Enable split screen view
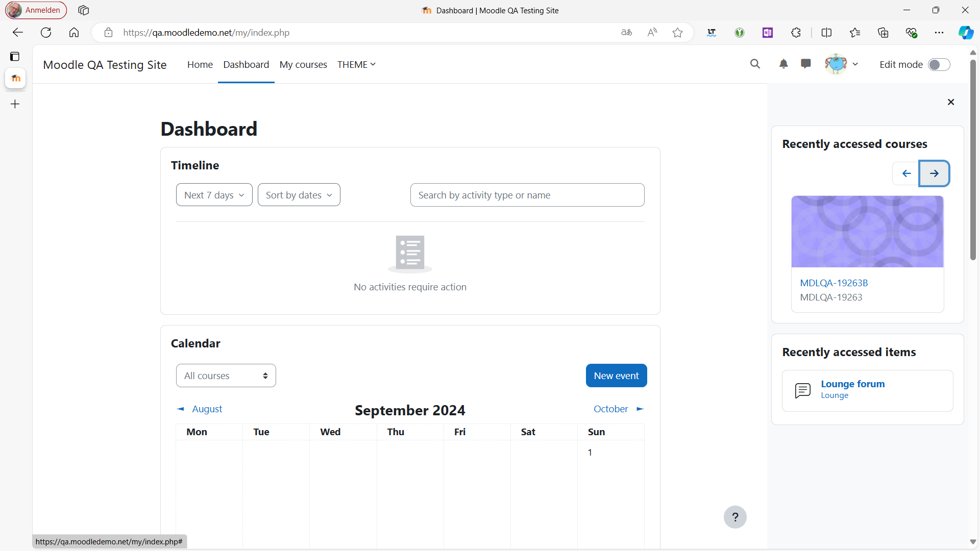This screenshot has width=980, height=551. click(x=826, y=33)
